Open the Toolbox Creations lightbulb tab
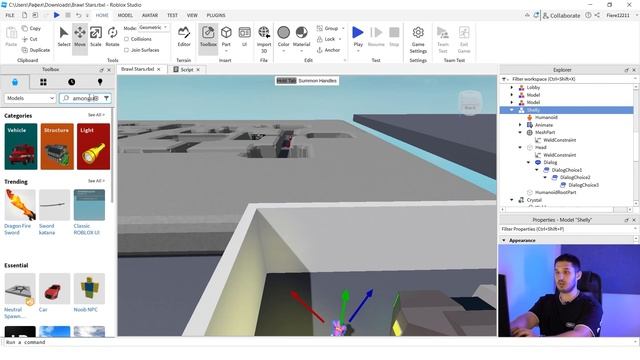This screenshot has width=640, height=360. 100,82
